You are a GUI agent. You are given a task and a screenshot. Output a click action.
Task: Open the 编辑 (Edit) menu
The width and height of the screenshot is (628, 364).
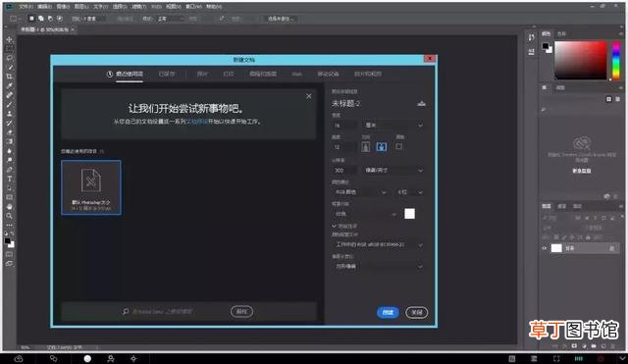point(44,7)
